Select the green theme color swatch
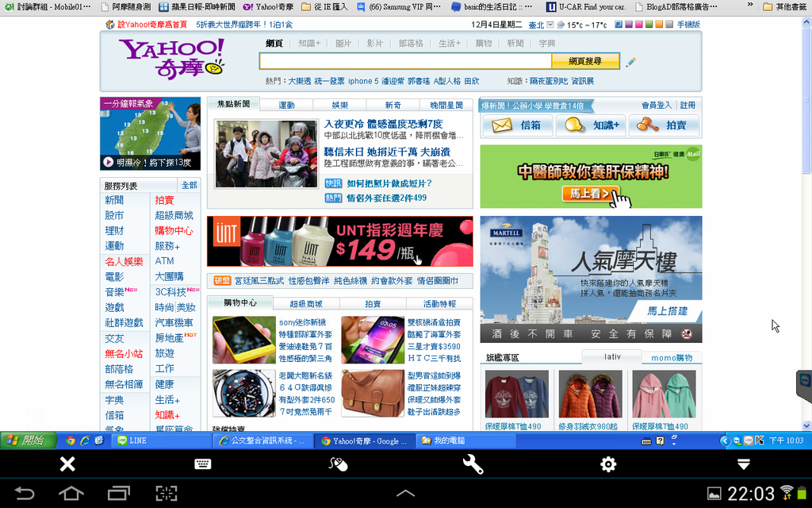 pos(649,25)
